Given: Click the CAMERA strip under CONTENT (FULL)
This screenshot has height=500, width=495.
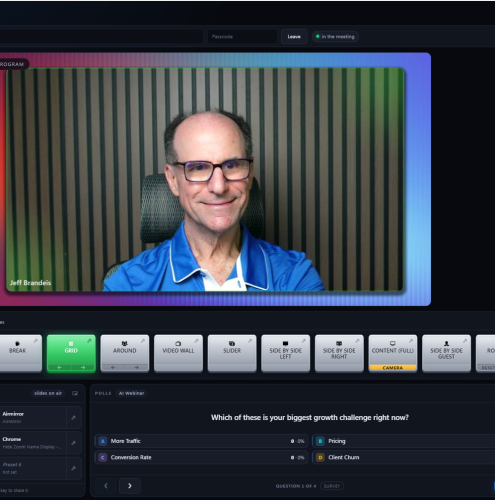Looking at the screenshot, I should (x=393, y=368).
